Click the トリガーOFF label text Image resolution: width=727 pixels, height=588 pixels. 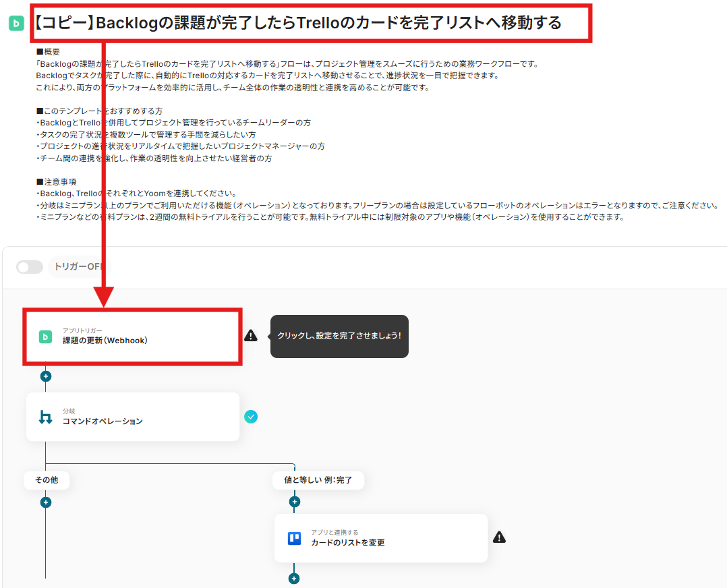[x=78, y=266]
